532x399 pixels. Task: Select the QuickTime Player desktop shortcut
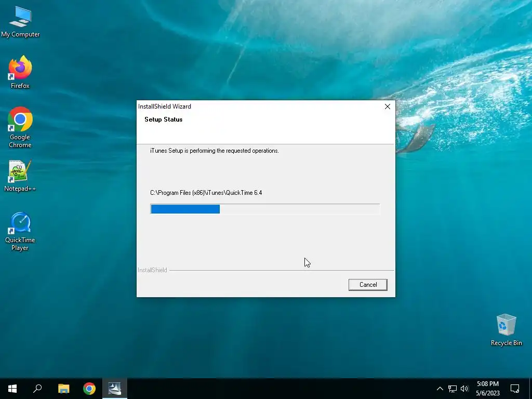coord(20,231)
